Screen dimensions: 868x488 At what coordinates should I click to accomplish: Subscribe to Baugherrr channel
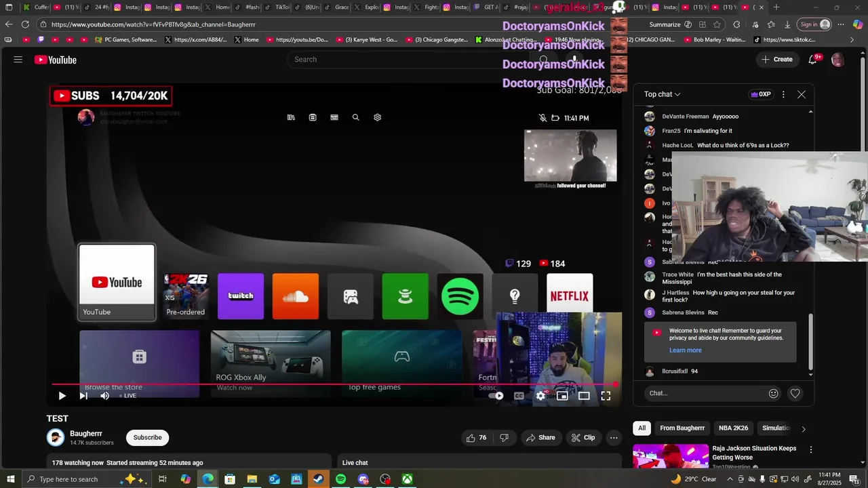[x=147, y=438]
